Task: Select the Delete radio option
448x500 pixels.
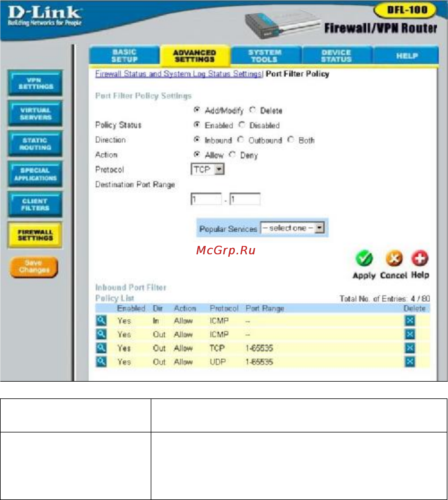Action: pyautogui.click(x=253, y=110)
